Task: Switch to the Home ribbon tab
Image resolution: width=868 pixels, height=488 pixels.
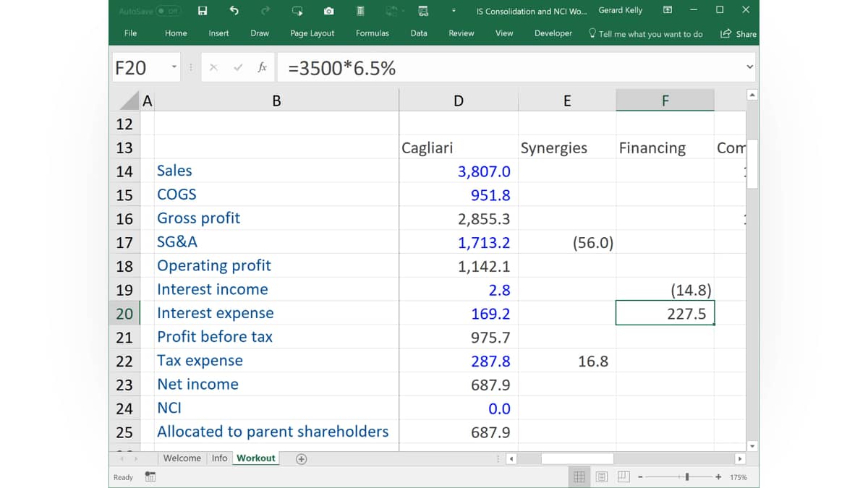Action: coord(176,33)
